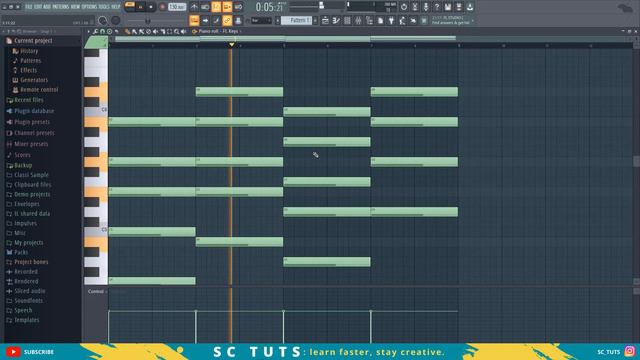This screenshot has width=640, height=360.
Task: Toggle the Blend recording overdub button
Action: coord(227,7)
